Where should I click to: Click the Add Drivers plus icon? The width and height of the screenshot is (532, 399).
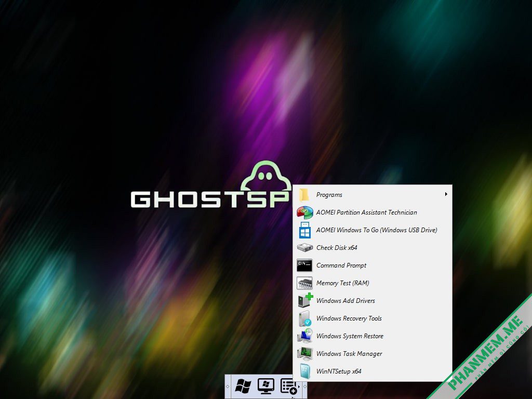pos(305,300)
